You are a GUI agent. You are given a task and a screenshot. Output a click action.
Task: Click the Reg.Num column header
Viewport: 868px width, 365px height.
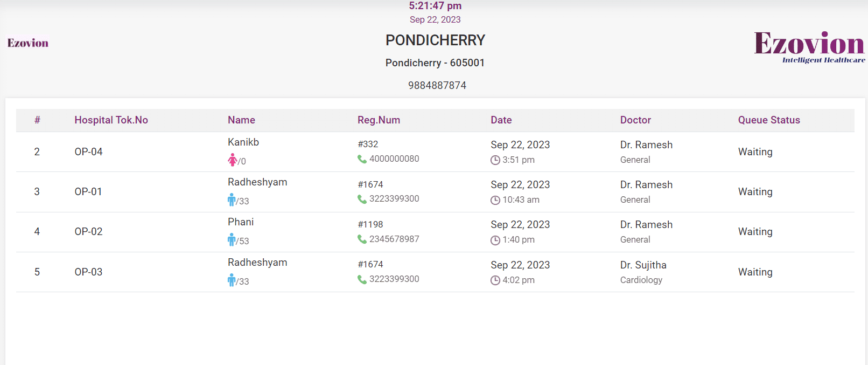pyautogui.click(x=379, y=120)
